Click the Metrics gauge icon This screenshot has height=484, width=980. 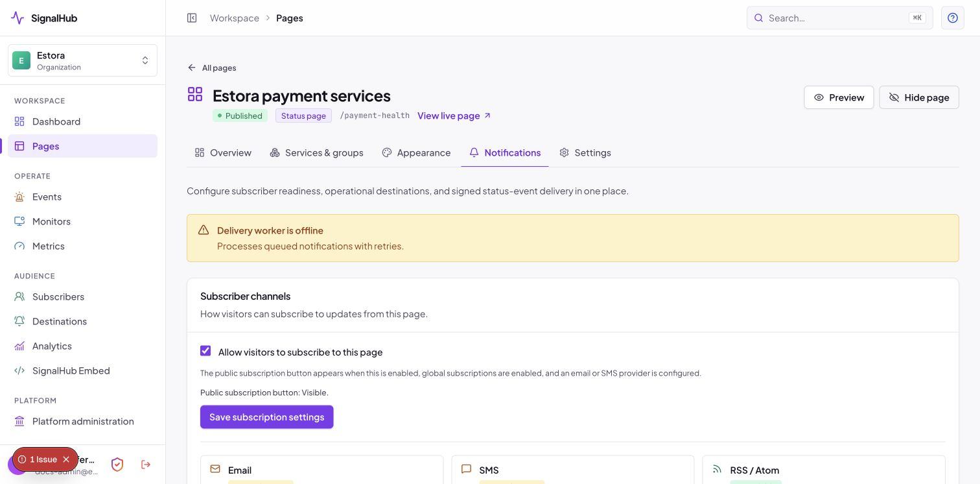(x=19, y=246)
